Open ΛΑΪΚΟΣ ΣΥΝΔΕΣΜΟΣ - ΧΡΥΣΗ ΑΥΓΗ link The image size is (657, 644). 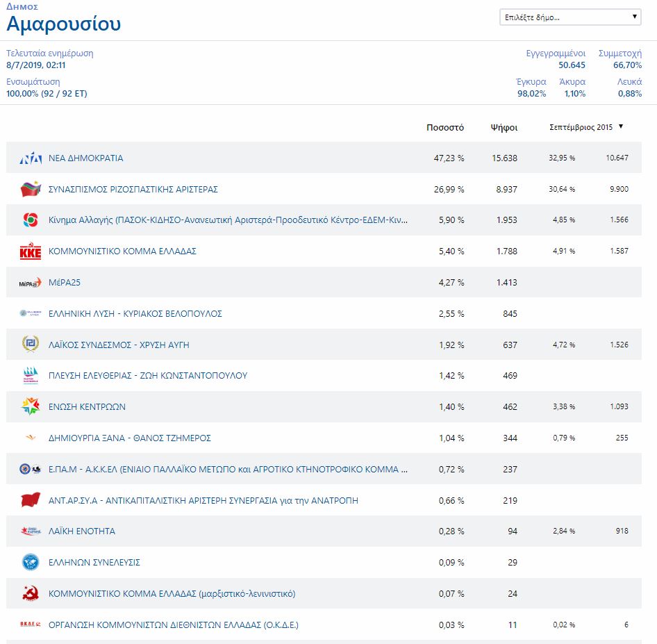tap(119, 345)
